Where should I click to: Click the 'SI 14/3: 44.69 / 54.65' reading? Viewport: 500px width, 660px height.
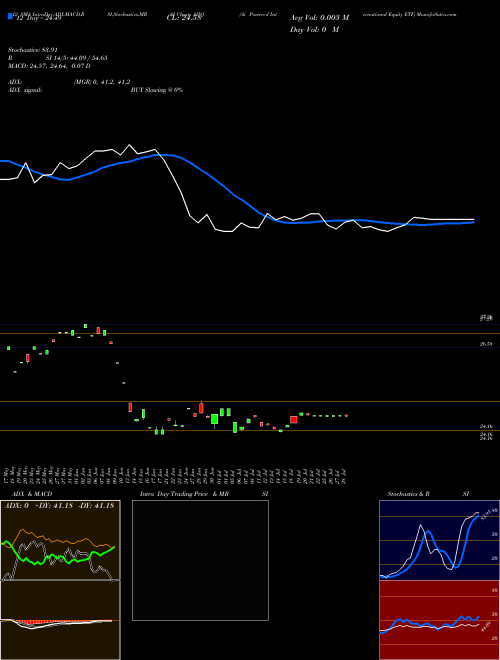[x=77, y=58]
